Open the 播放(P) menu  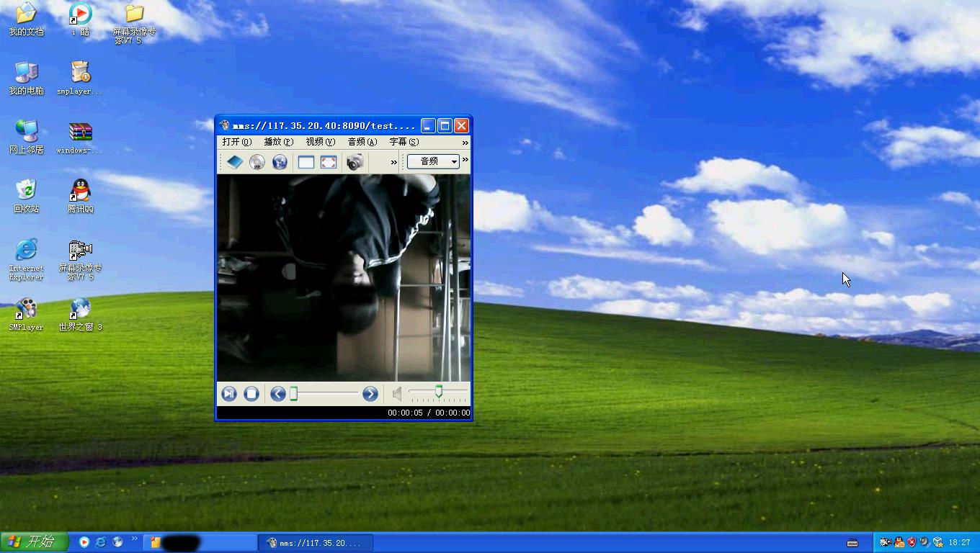pyautogui.click(x=278, y=142)
